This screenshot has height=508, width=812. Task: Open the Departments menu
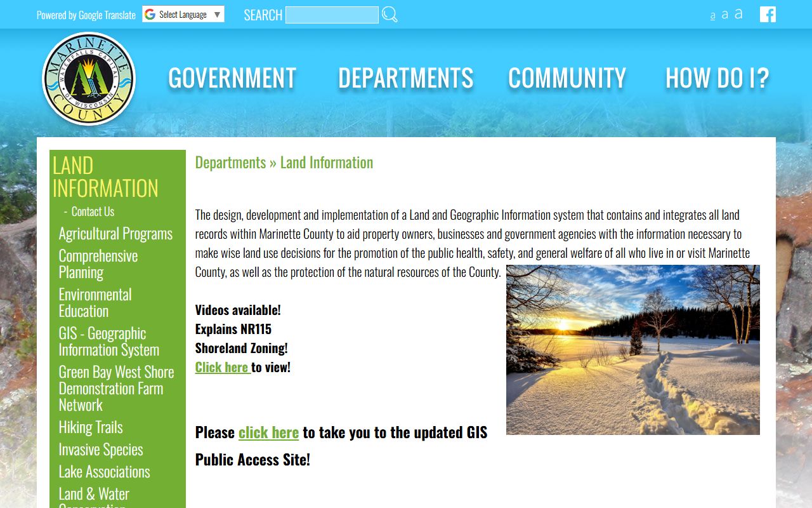tap(406, 78)
